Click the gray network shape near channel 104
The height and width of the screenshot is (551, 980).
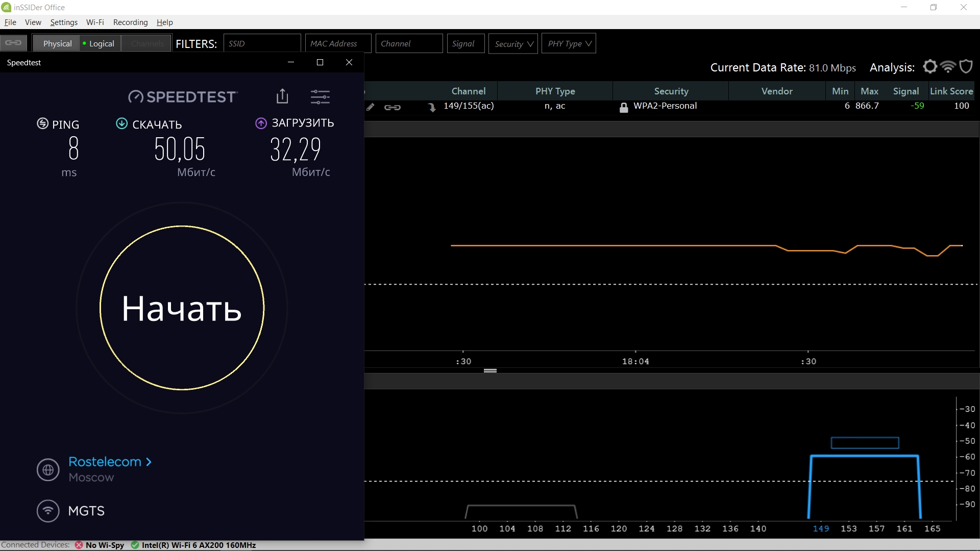[x=521, y=512]
